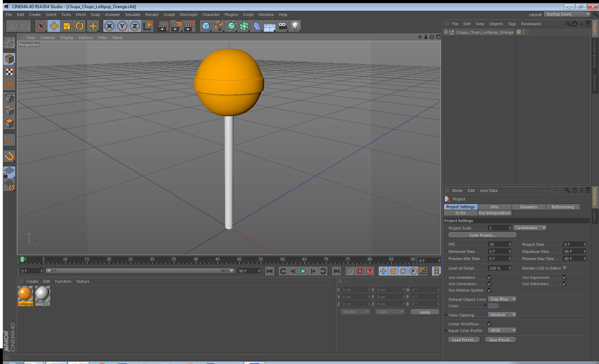
Task: Go to end of animation
Action: [336, 271]
